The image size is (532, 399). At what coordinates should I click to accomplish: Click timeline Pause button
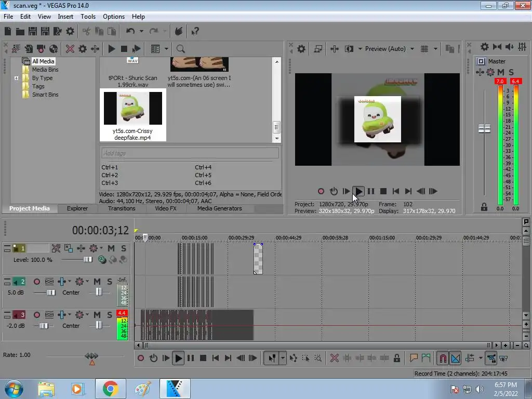pyautogui.click(x=191, y=358)
